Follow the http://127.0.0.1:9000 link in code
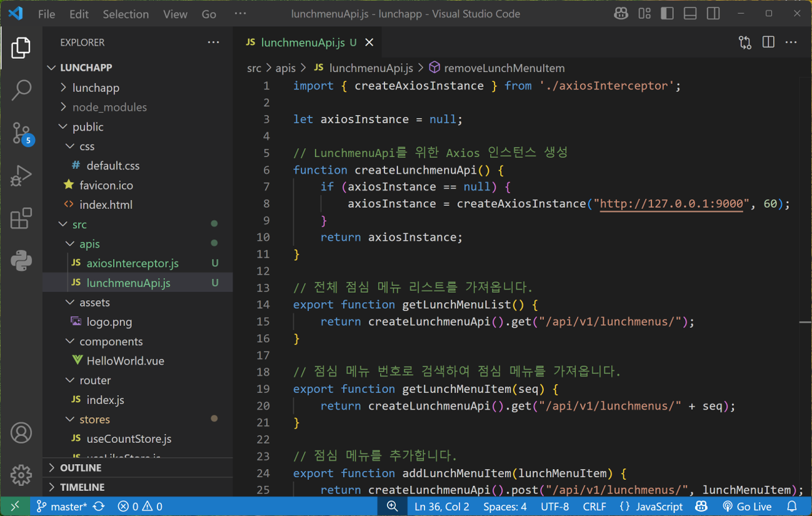The width and height of the screenshot is (812, 516). point(671,204)
